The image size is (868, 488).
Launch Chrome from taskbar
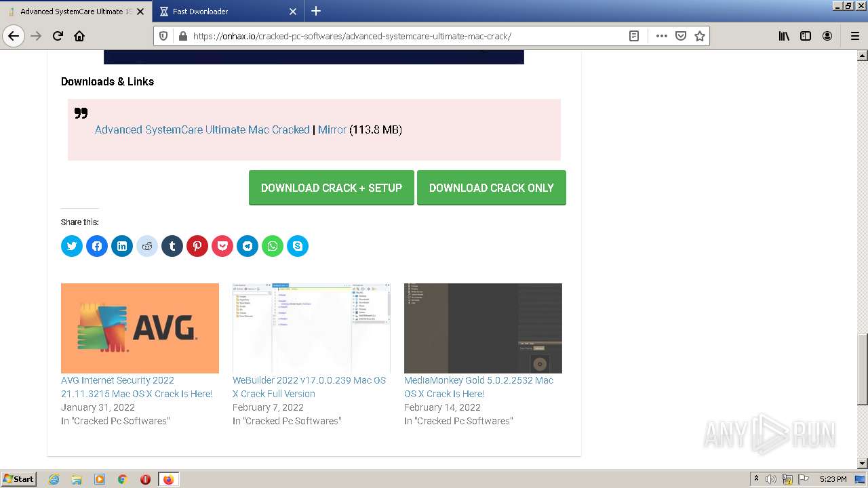[122, 479]
